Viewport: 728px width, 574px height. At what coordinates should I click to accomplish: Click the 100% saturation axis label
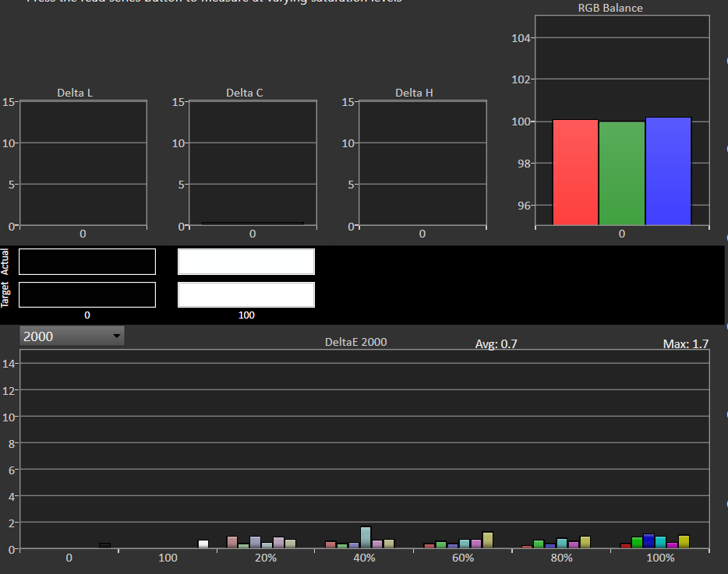pos(660,558)
